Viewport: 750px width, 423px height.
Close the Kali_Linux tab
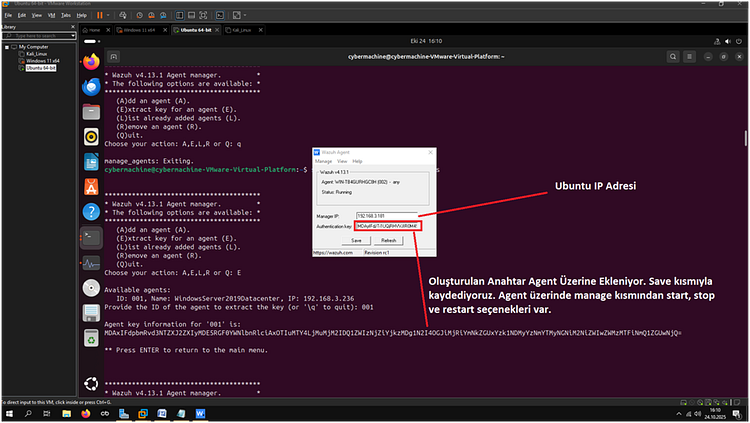tap(261, 30)
